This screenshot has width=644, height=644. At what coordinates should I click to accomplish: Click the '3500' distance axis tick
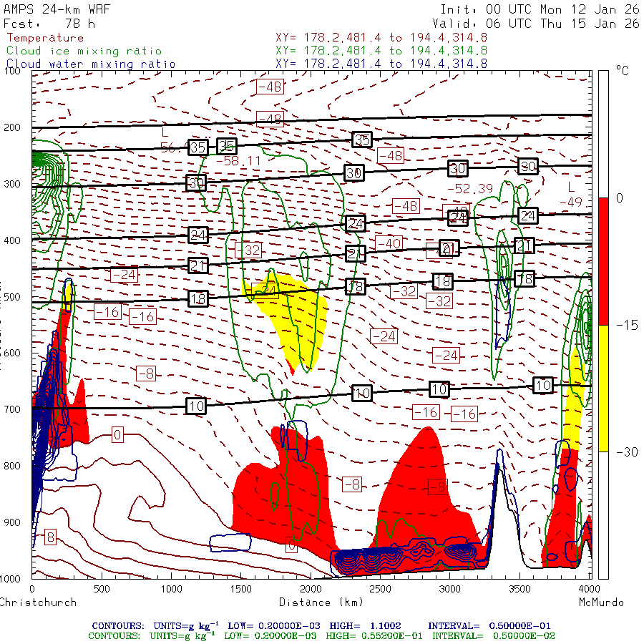tap(519, 589)
